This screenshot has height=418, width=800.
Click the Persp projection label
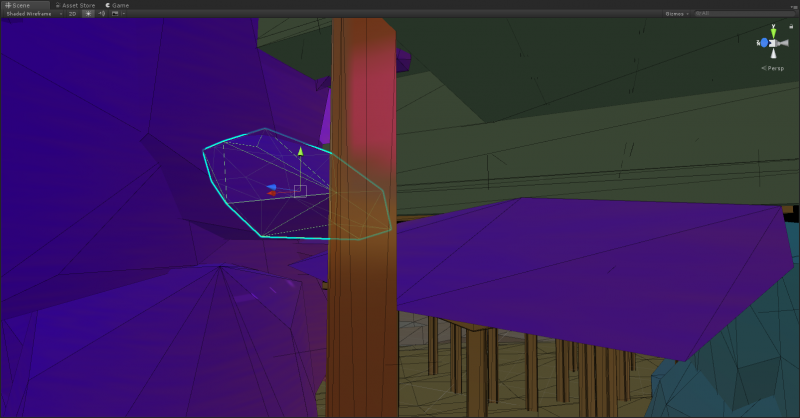pyautogui.click(x=773, y=68)
